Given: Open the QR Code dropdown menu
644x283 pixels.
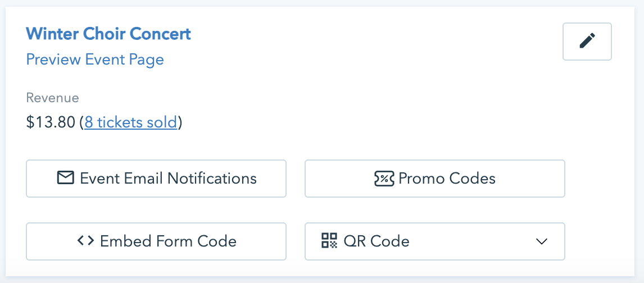Looking at the screenshot, I should [x=434, y=241].
